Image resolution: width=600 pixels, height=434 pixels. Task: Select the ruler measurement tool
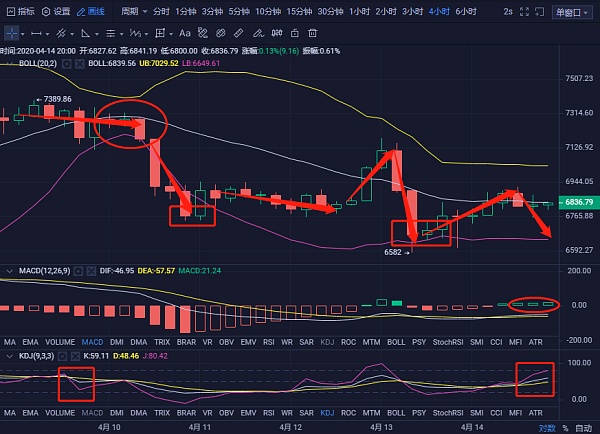tap(238, 34)
